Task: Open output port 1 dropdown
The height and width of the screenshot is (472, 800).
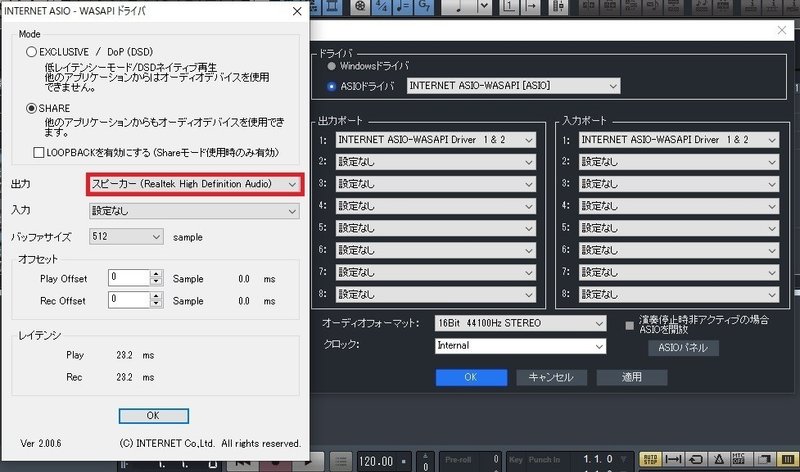Action: pyautogui.click(x=436, y=139)
